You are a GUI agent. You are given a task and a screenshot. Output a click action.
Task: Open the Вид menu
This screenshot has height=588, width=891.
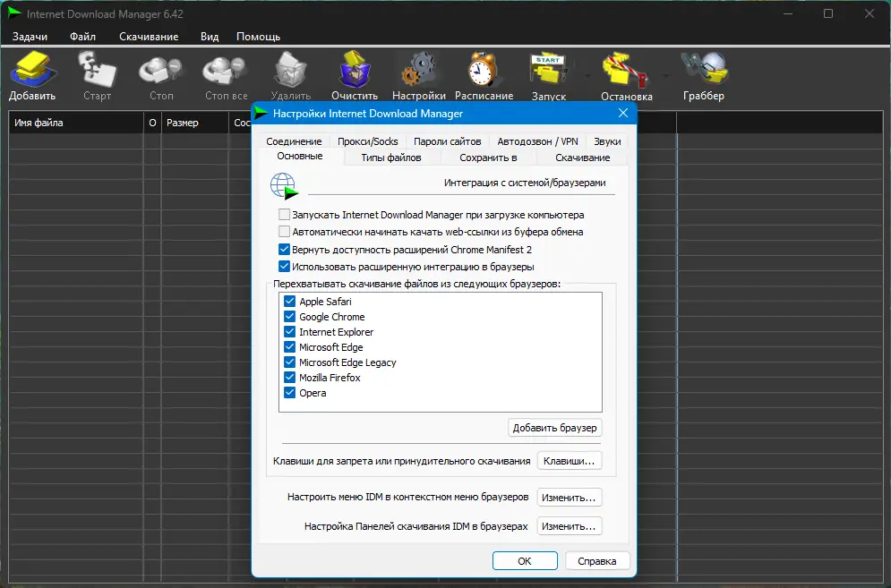click(210, 37)
